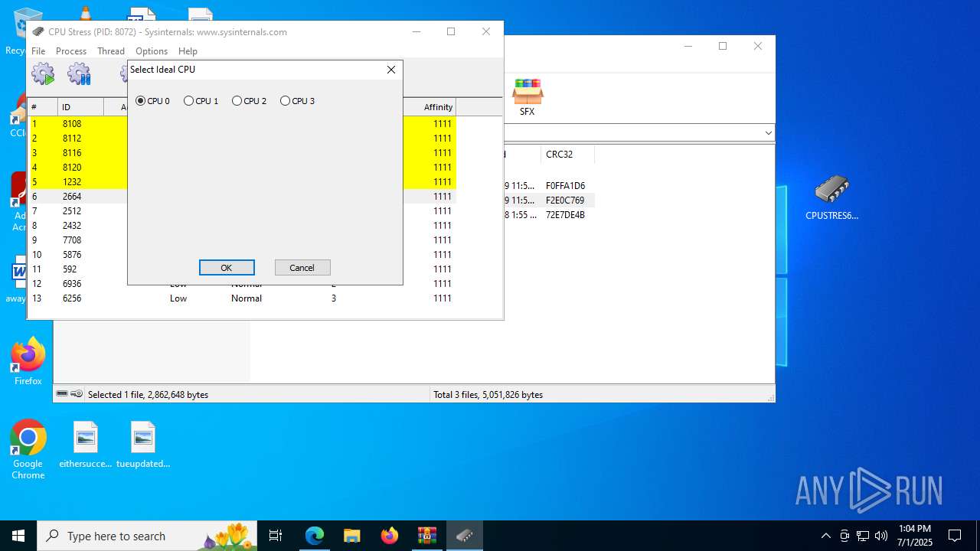
Task: Select thread row with ID 5876
Action: [242, 255]
